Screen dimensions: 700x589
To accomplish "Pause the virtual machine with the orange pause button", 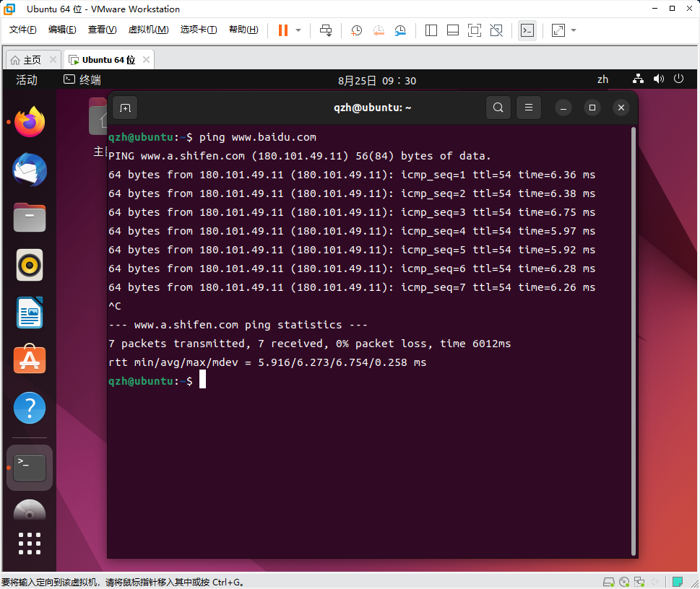I will [283, 30].
